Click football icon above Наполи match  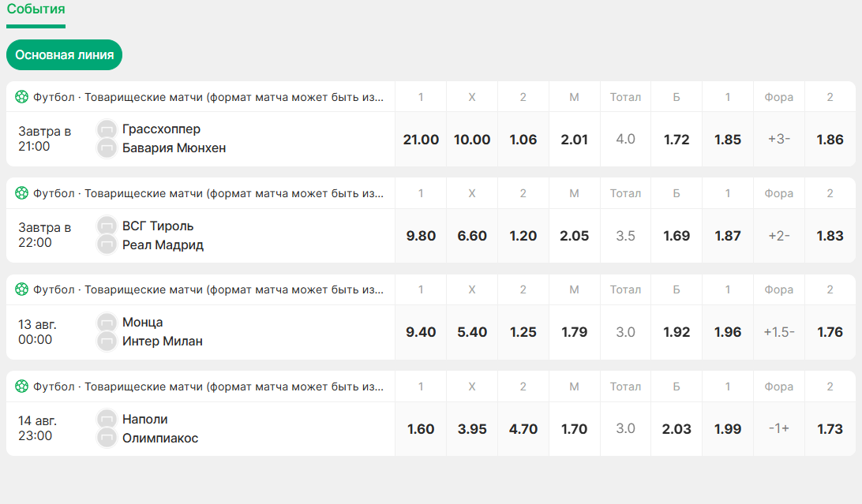pyautogui.click(x=21, y=386)
